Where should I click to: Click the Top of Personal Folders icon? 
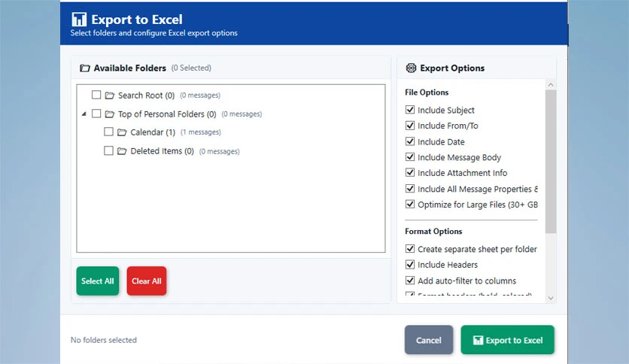coord(110,114)
